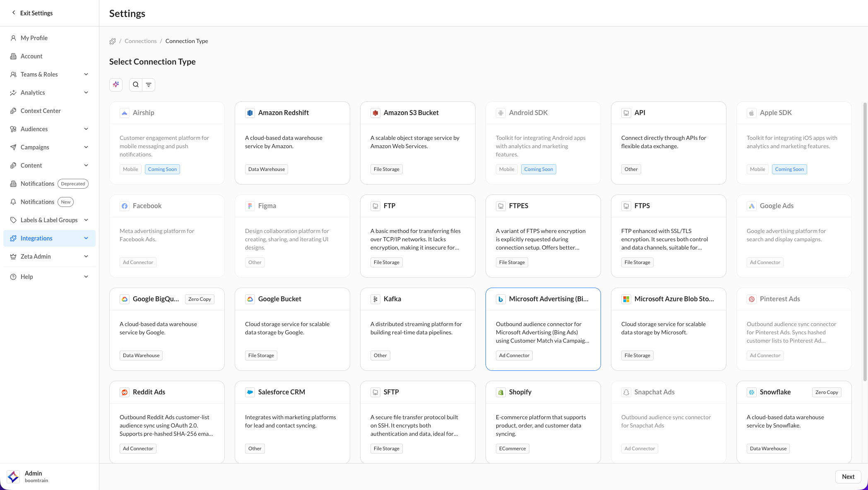The image size is (868, 490).
Task: Click the Connection Type breadcrumb text
Action: 187,41
